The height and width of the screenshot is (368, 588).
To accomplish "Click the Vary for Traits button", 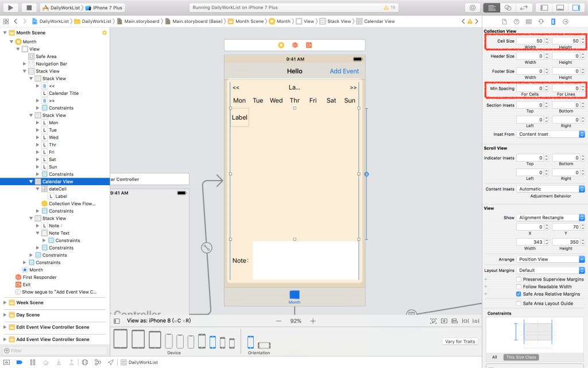I will [460, 342].
